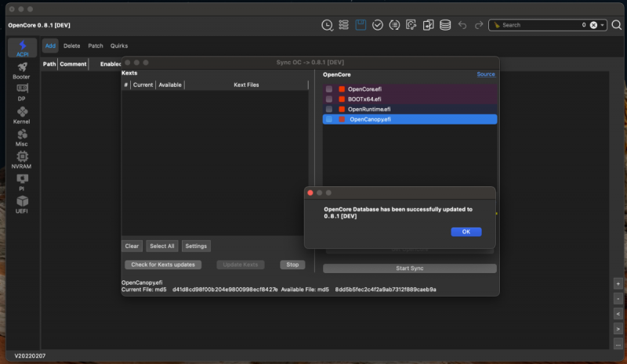
Task: Click the clock history toolbar icon
Action: click(327, 25)
